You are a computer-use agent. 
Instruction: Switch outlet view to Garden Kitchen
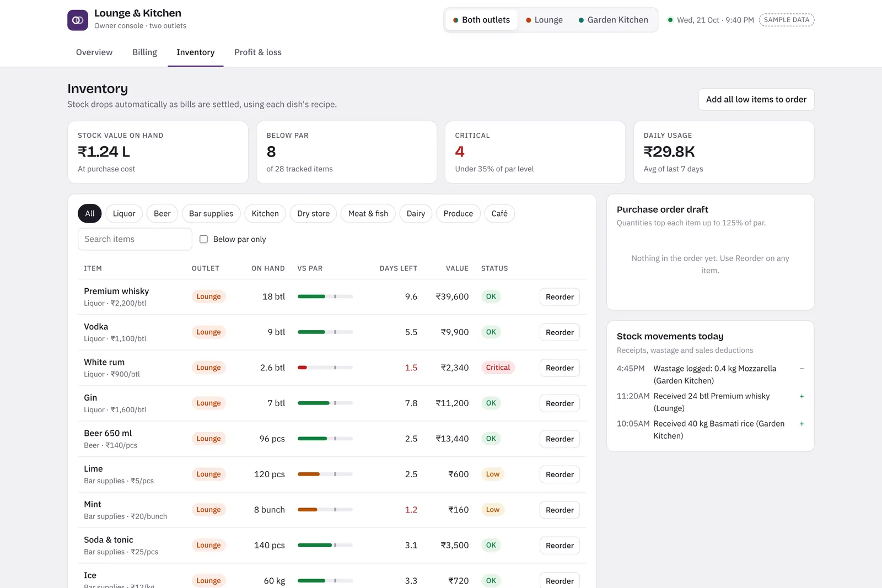coord(613,20)
